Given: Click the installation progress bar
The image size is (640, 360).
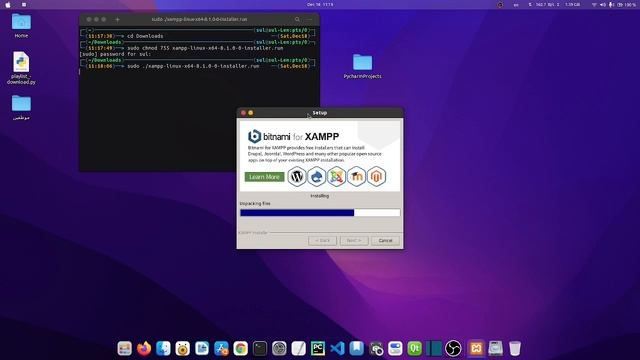Looking at the screenshot, I should [320, 213].
